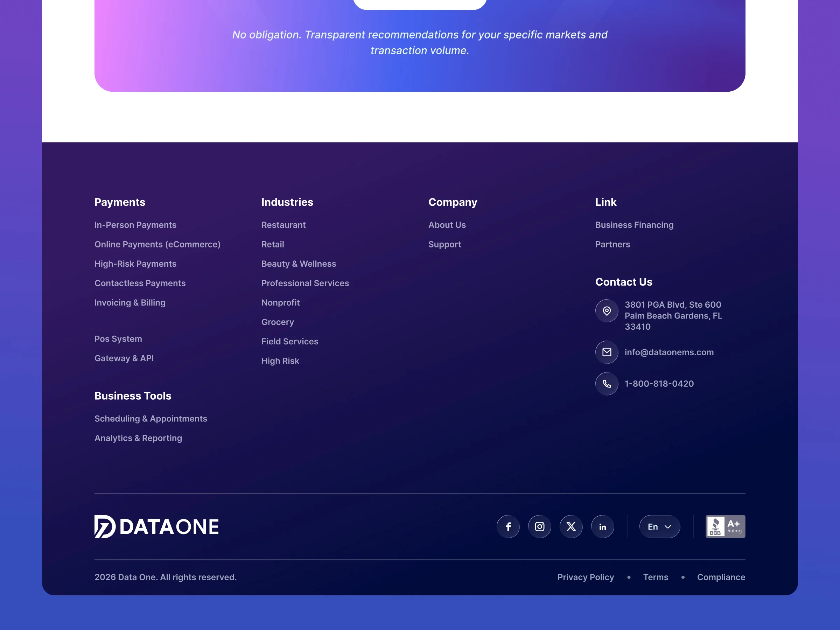Click the Contact Us heading
Image resolution: width=840 pixels, height=630 pixels.
624,282
